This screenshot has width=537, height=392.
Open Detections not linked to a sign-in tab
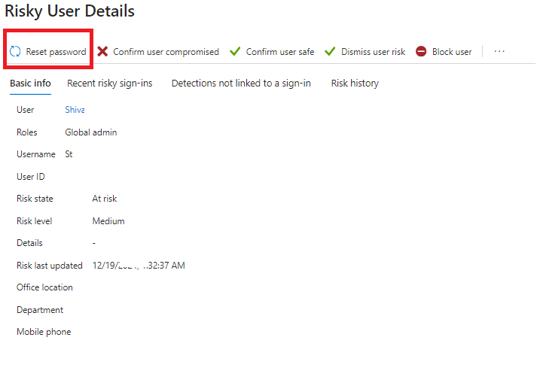(241, 83)
